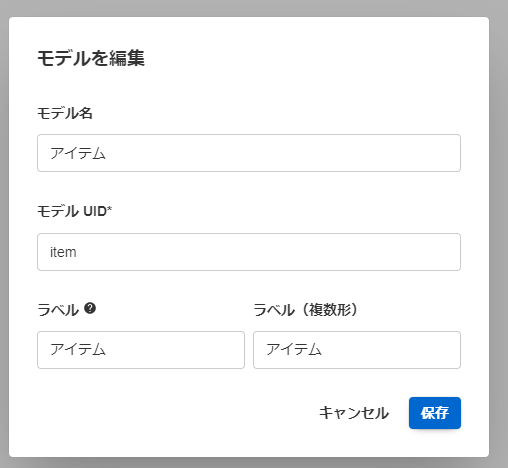508x468 pixels.
Task: Click the モデルを編集 dialog title
Action: point(91,58)
